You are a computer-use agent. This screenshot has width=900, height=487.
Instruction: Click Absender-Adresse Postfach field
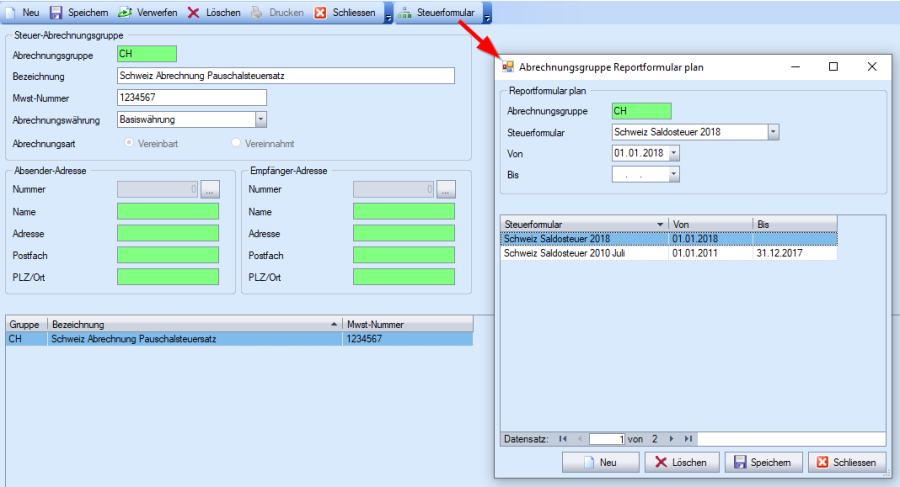click(168, 255)
